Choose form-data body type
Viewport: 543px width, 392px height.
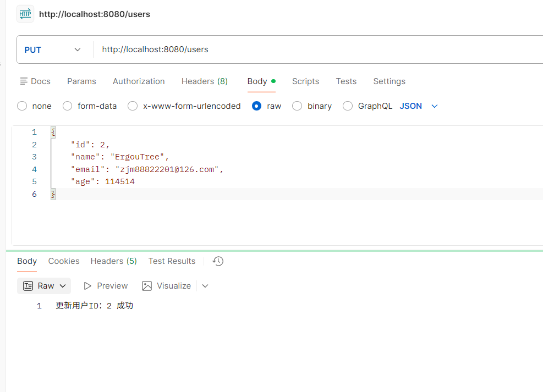coord(68,106)
